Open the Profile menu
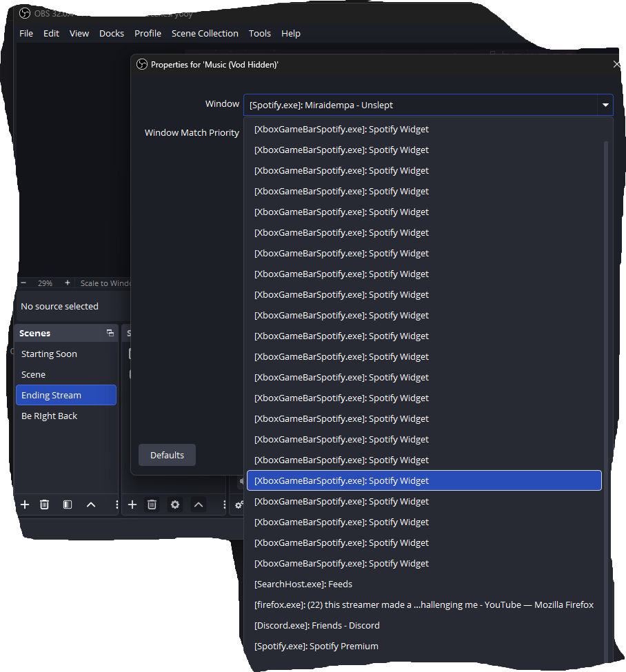This screenshot has height=672, width=626. coord(148,34)
